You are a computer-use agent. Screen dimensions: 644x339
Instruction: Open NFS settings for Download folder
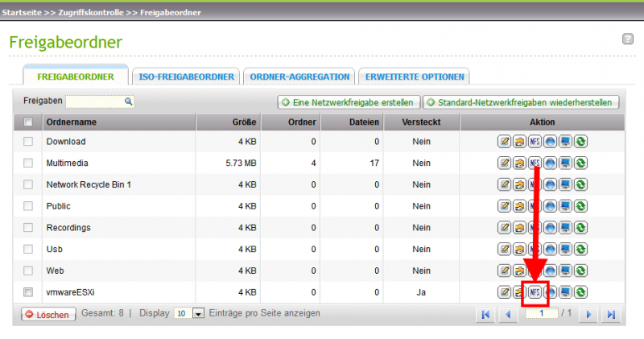pos(535,142)
